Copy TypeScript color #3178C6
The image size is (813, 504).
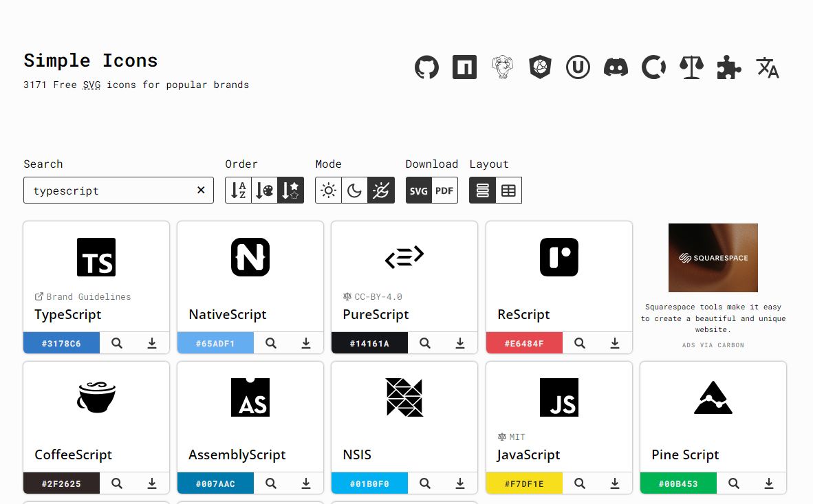coord(61,343)
